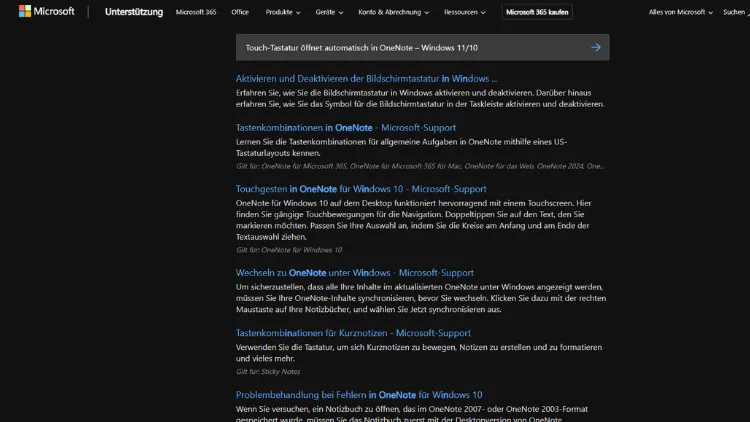Click the Microsoft logo
The image size is (750, 422).
[x=46, y=12]
